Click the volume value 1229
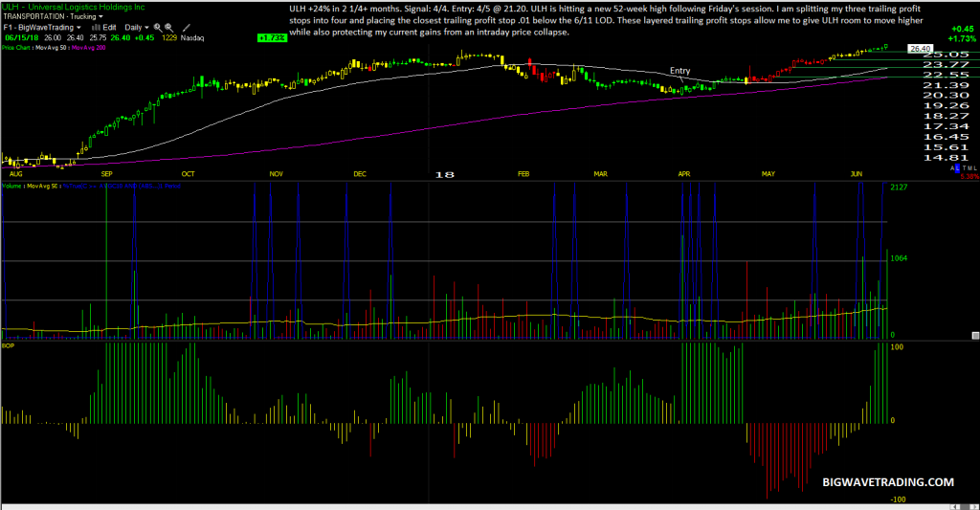Viewport: 980px width, 510px height. [169, 37]
